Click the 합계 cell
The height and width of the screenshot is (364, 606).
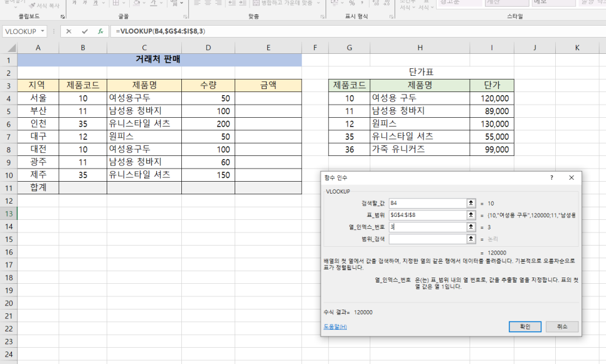tap(38, 187)
